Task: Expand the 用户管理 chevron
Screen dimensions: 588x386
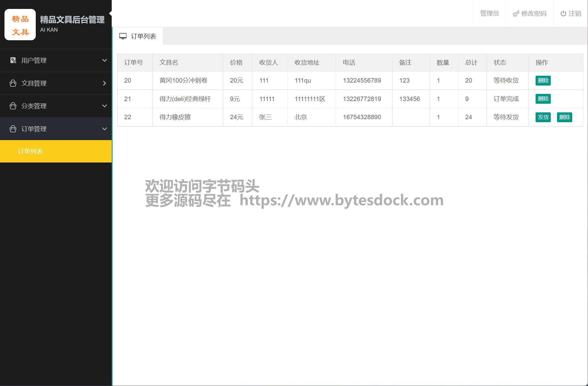Action: click(104, 61)
